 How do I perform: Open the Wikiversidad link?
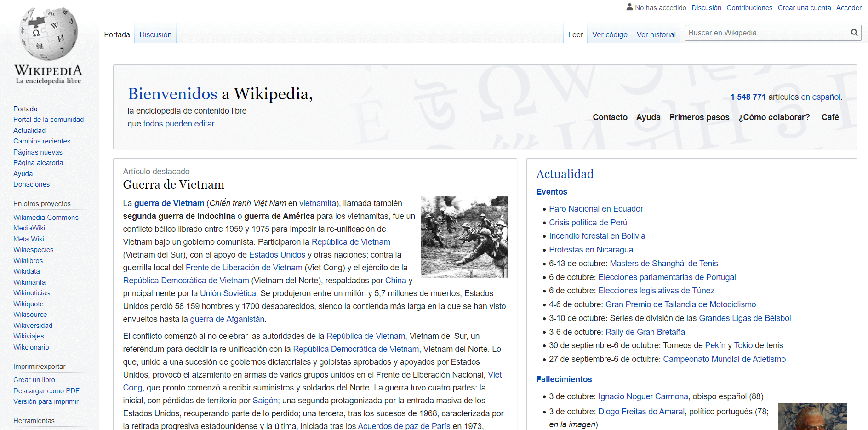[x=33, y=326]
